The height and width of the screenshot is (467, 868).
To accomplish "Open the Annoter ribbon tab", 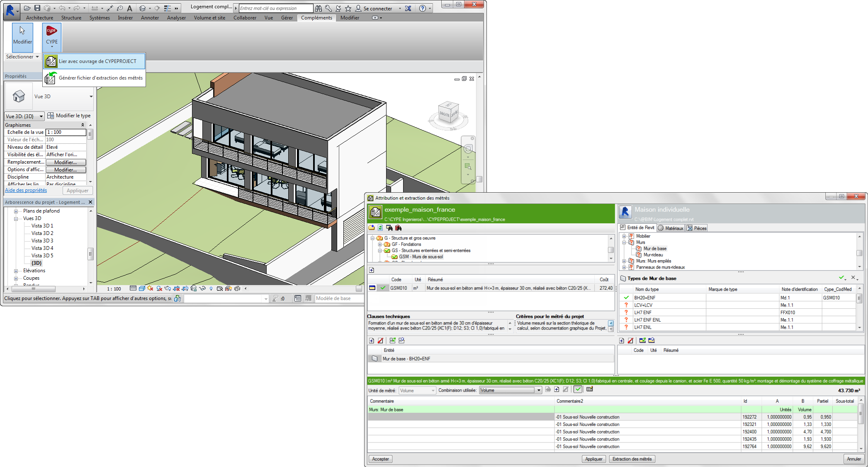I will click(x=150, y=18).
